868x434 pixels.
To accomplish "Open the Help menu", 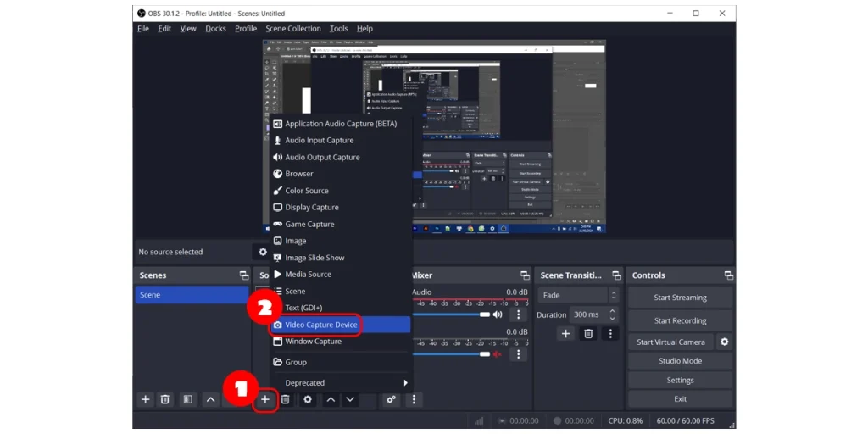I will [x=364, y=28].
